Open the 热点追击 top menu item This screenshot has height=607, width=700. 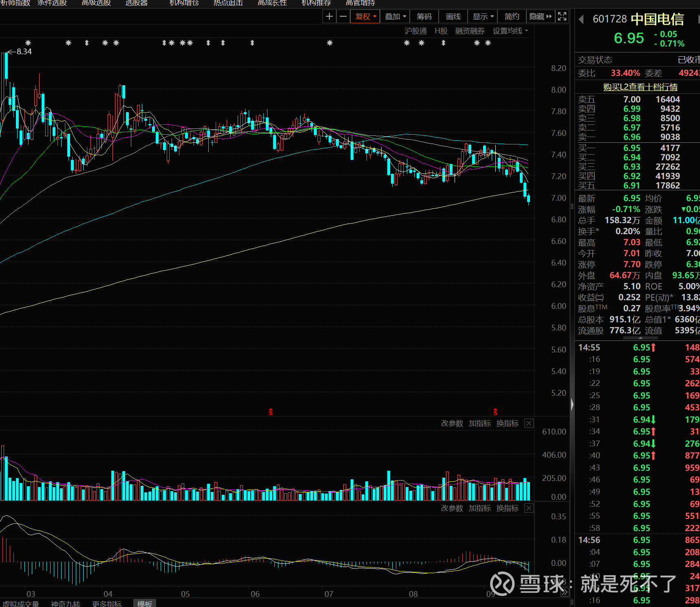point(228,3)
